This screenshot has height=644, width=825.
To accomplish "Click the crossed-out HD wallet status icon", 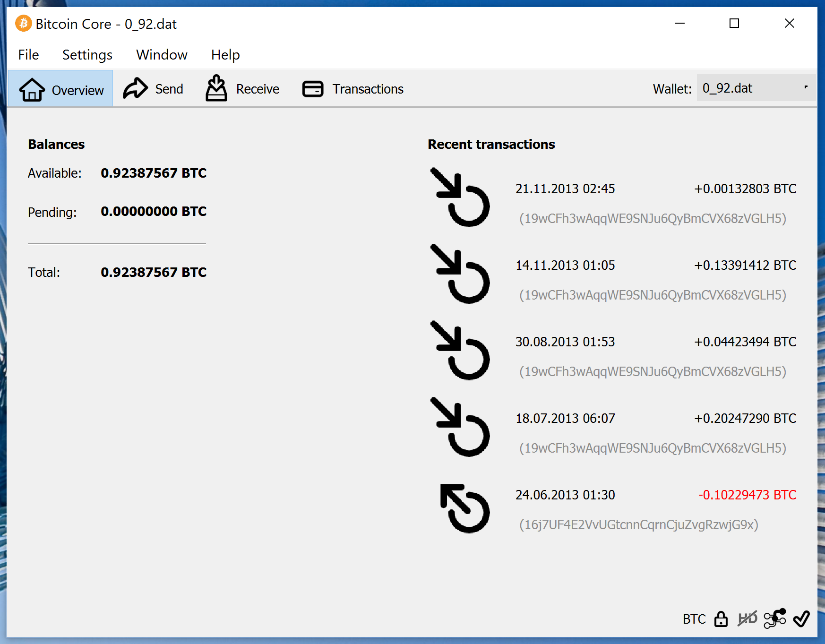I will [x=747, y=618].
